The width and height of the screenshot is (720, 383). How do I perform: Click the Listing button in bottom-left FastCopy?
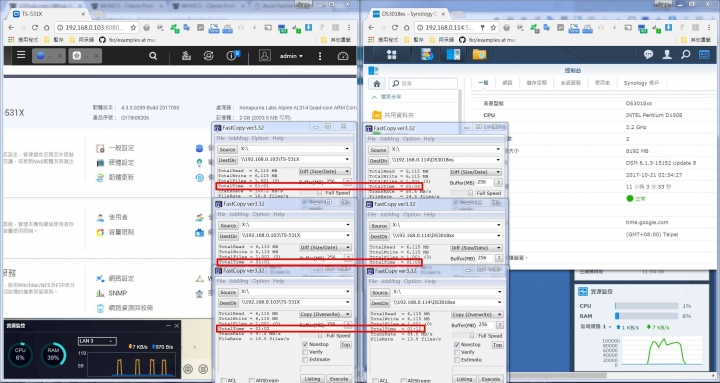[312, 379]
